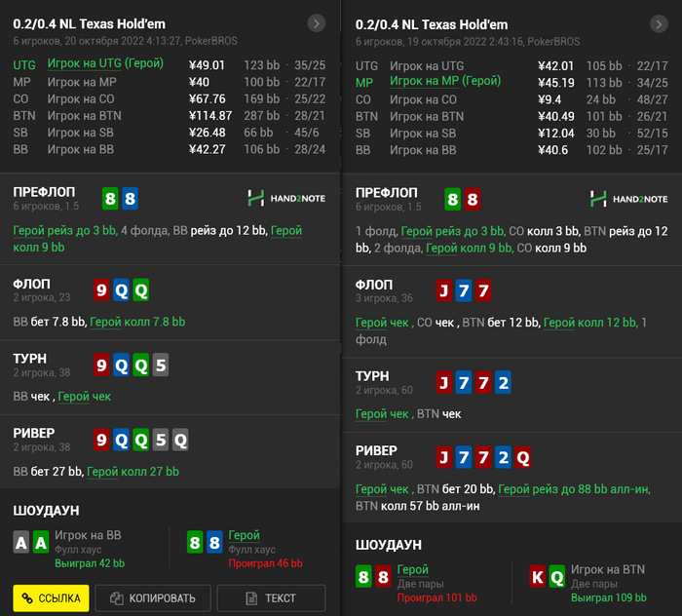
Task: Click 'Игрок на BTN' name in right showdown
Action: tap(608, 569)
